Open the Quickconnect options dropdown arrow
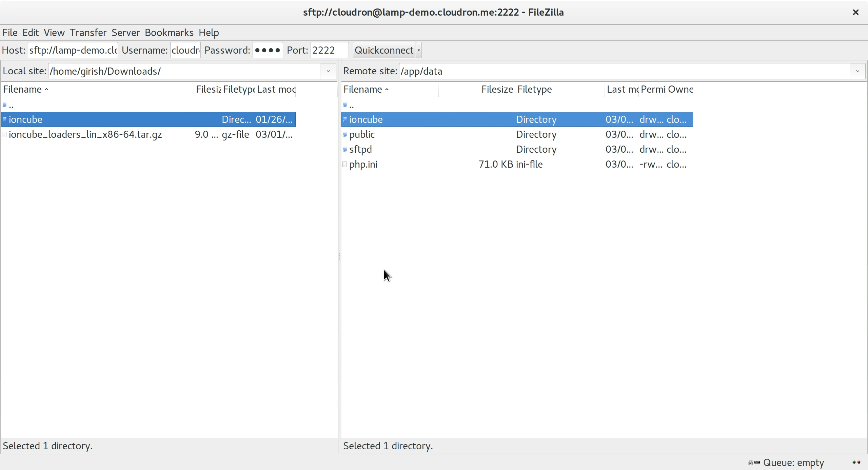Viewport: 868px width, 470px height. pos(418,50)
